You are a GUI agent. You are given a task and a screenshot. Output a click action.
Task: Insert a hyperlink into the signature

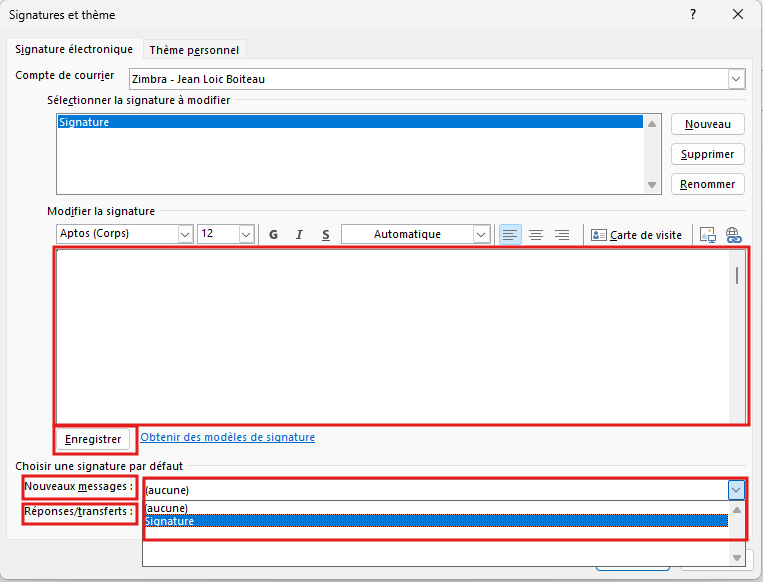pos(733,235)
